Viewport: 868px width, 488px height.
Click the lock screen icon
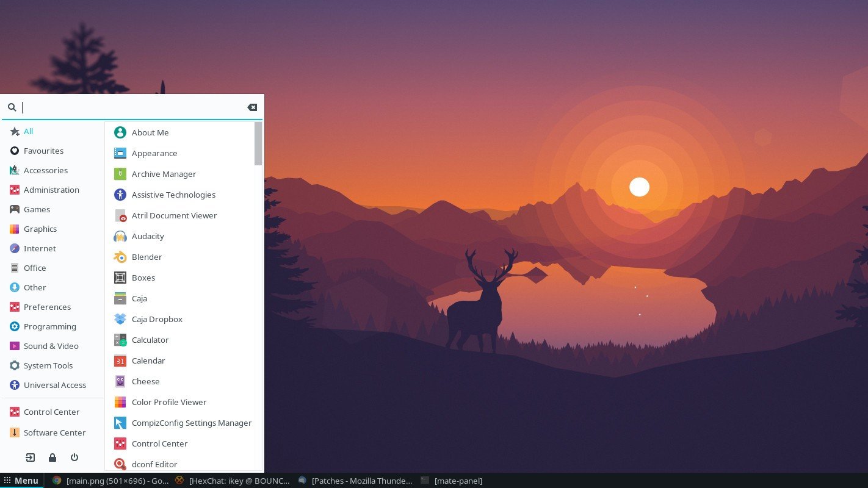point(52,457)
